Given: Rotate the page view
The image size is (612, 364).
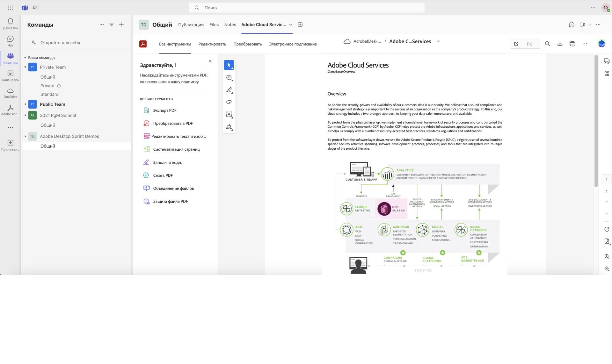Looking at the screenshot, I should point(607,229).
